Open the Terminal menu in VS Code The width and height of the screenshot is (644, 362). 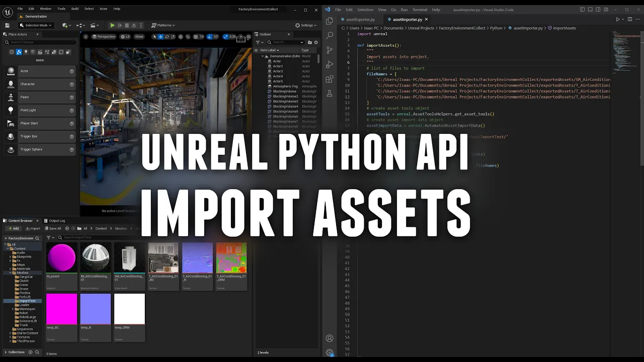point(420,10)
